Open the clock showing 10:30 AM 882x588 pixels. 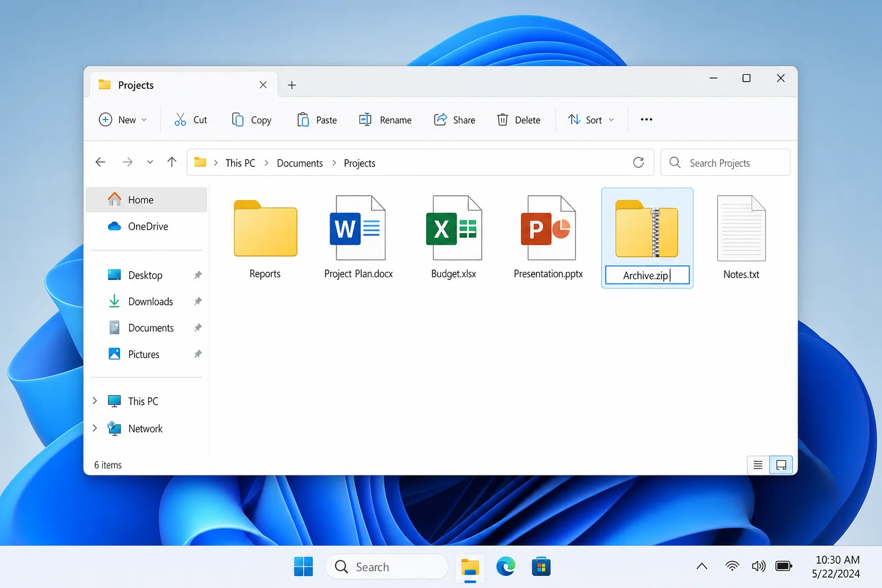tap(837, 567)
